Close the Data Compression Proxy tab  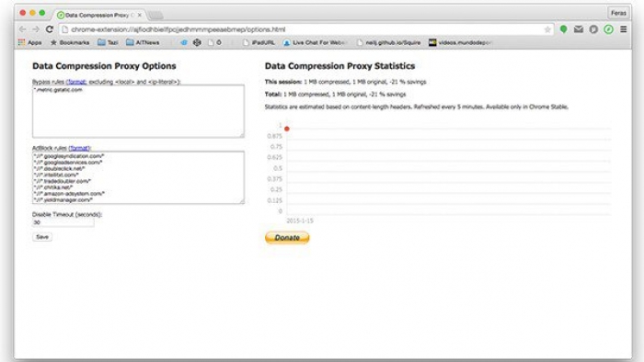pyautogui.click(x=140, y=16)
